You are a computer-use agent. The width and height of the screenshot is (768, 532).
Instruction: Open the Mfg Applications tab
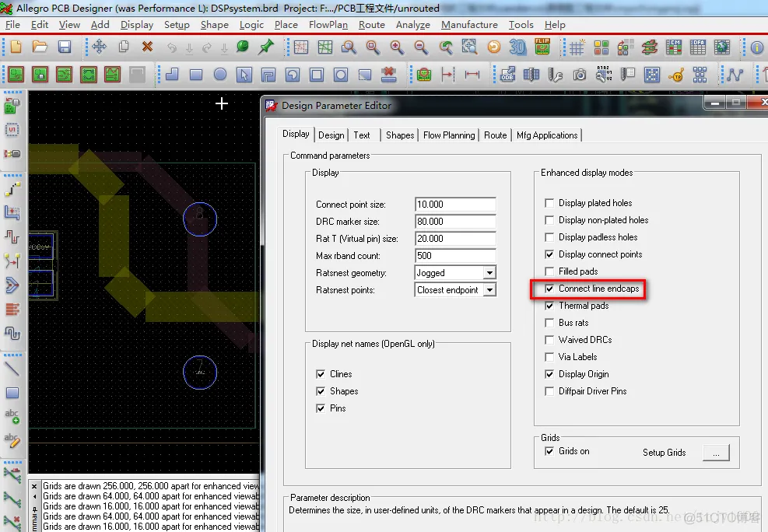click(547, 135)
